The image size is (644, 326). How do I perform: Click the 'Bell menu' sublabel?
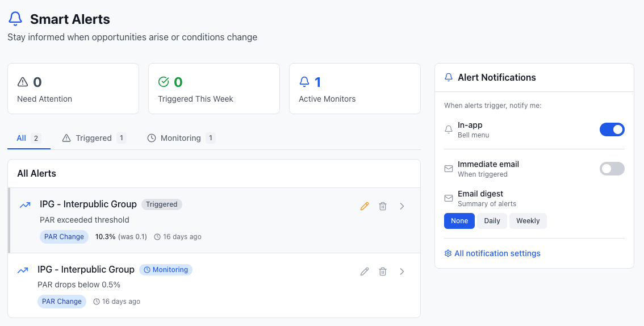pos(474,135)
